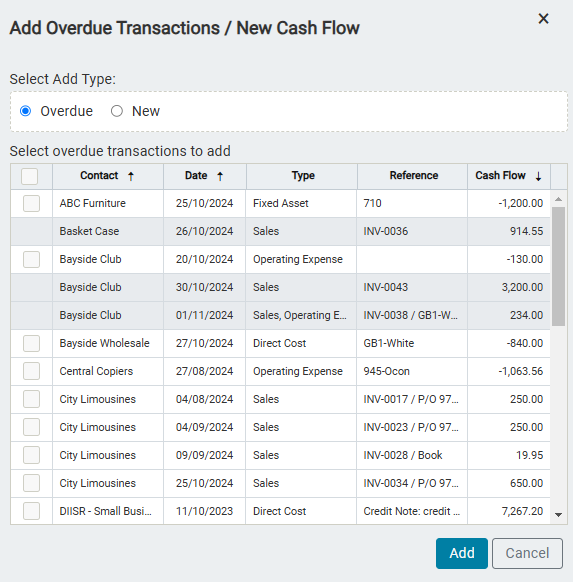Close the Add Overdue Transactions dialog
This screenshot has width=573, height=582.
(543, 19)
